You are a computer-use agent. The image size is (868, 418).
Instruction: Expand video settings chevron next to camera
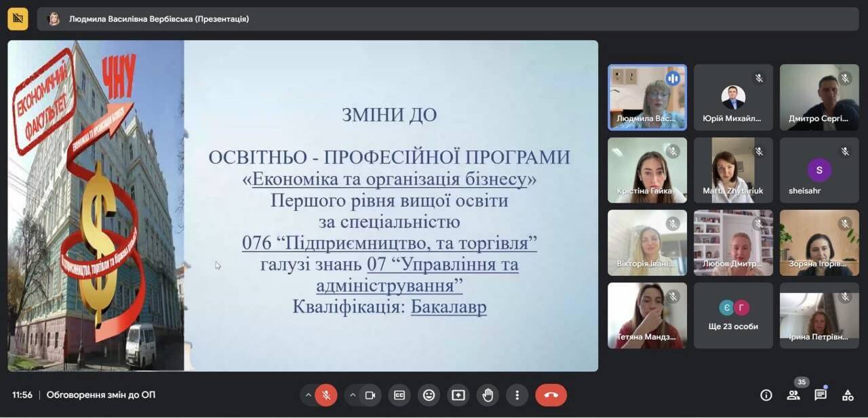pos(353,395)
